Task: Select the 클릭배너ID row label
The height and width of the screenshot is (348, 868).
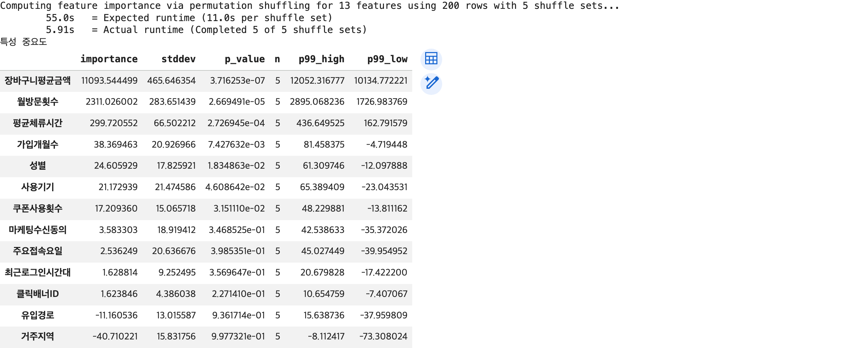Action: (37, 294)
